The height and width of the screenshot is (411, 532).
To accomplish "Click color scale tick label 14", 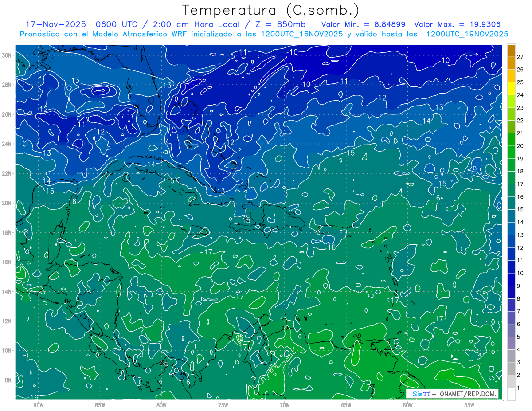I will click(x=520, y=222).
